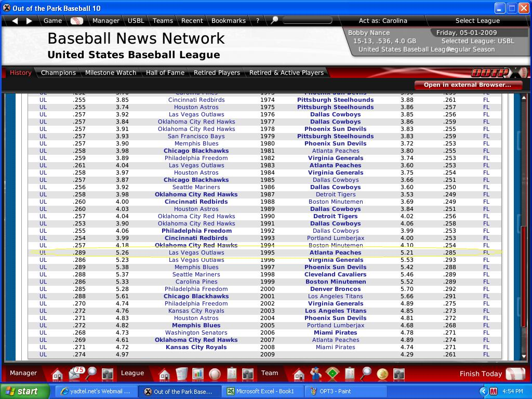Go forward using the right arrow
Screen dimensions: 532x399
coord(29,21)
